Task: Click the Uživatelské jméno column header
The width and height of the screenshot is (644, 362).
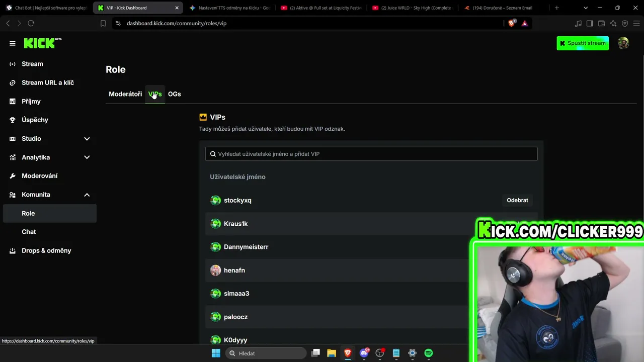Action: point(237,177)
